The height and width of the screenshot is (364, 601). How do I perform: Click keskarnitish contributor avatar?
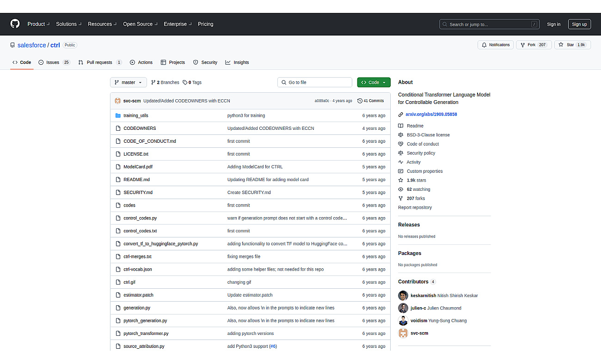tap(403, 295)
